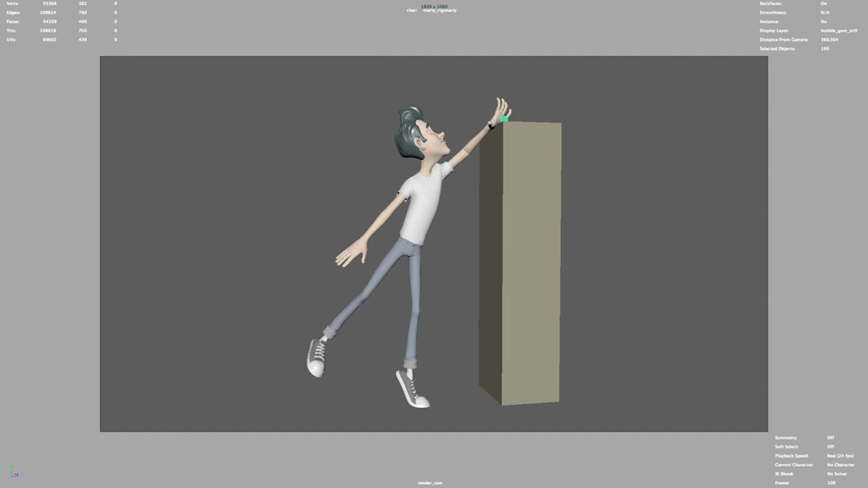Click the bubble_gum_still display layer name
Viewport: 868px width, 488px height.
pos(839,31)
